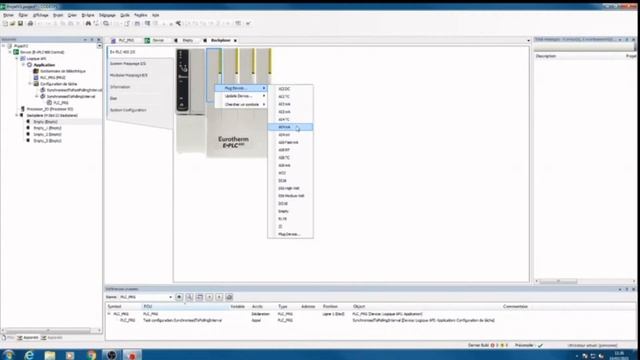This screenshot has width=640, height=360.
Task: Close the Backplane tab
Action: pyautogui.click(x=236, y=40)
